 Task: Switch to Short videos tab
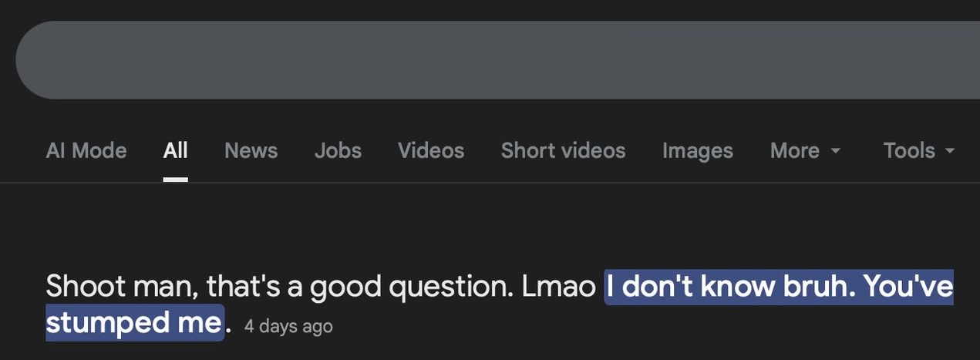563,150
